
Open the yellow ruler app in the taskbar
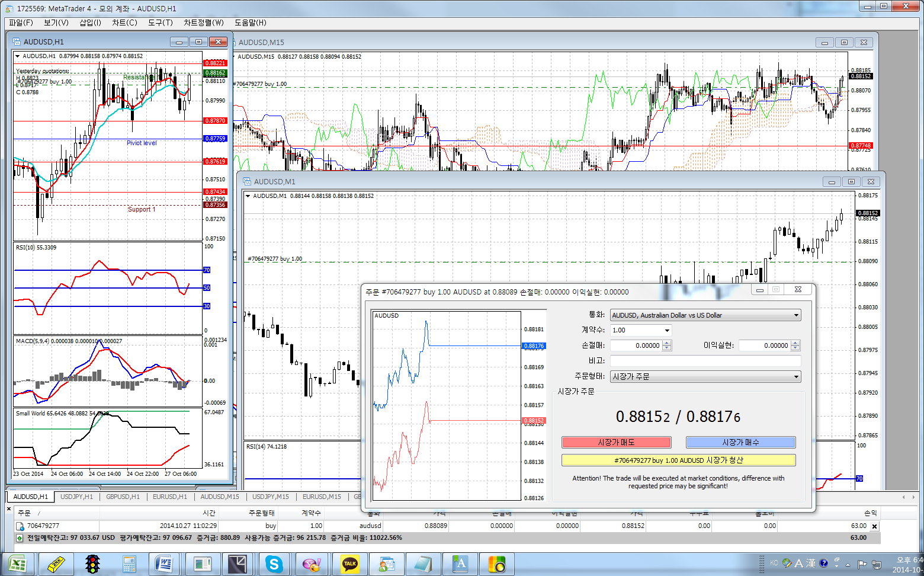[56, 564]
